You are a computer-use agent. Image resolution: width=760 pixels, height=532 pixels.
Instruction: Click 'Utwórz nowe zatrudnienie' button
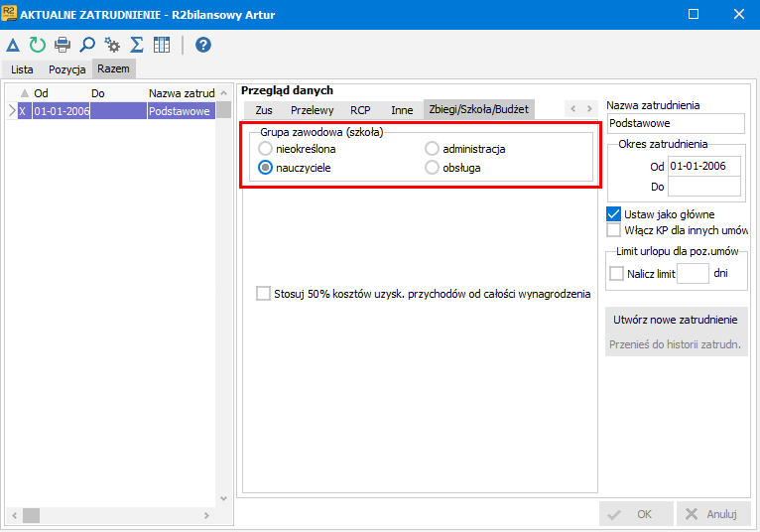click(x=676, y=320)
